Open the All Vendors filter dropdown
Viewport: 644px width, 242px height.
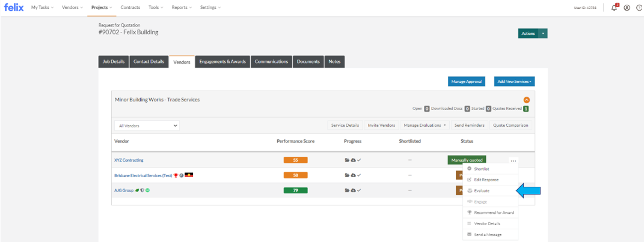point(147,126)
